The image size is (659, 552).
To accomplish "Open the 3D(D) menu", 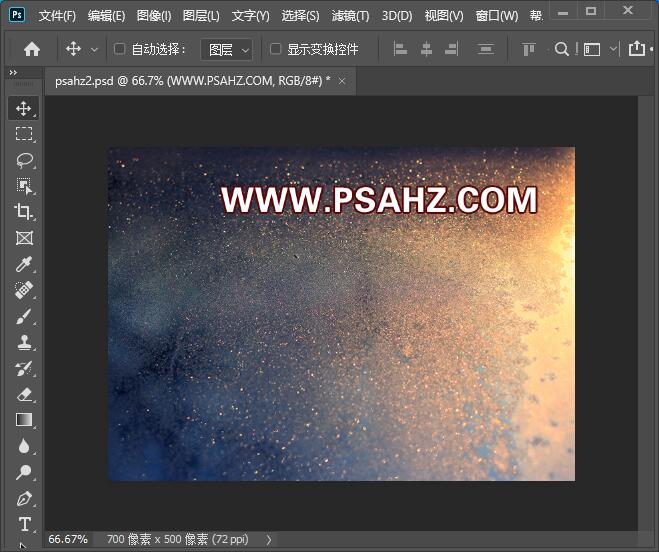I will tap(397, 16).
